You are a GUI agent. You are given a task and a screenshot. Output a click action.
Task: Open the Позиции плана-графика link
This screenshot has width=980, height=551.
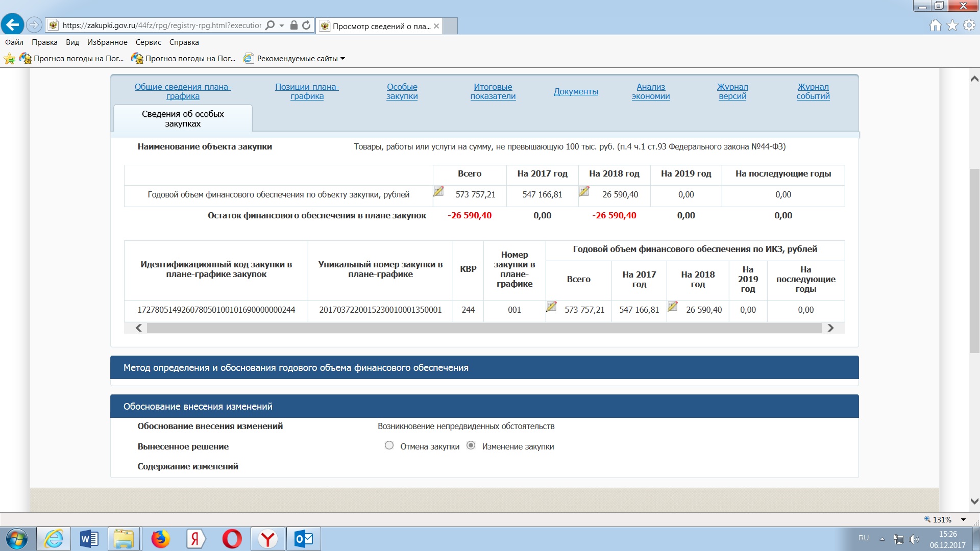click(x=307, y=91)
